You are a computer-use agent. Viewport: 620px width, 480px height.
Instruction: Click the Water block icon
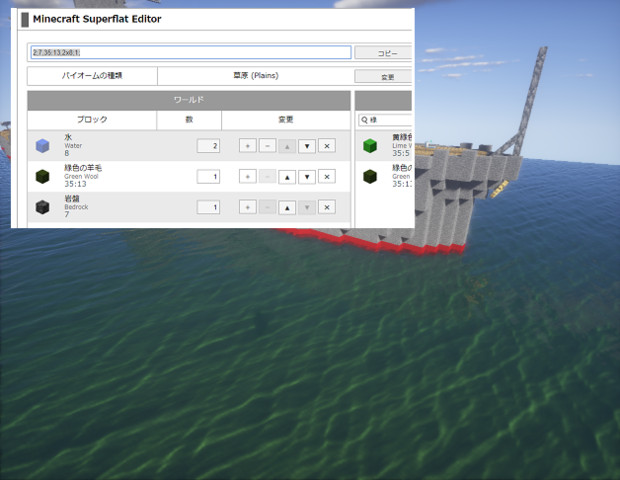tap(42, 146)
